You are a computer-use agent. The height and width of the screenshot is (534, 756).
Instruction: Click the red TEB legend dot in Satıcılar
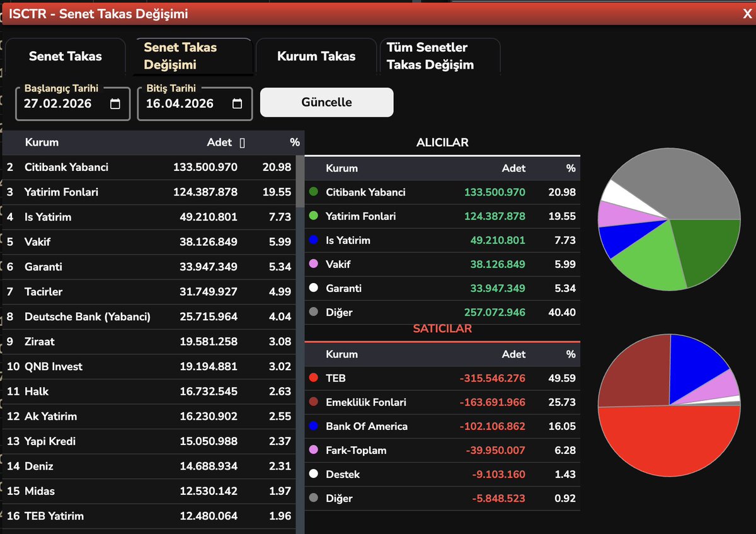pyautogui.click(x=313, y=378)
